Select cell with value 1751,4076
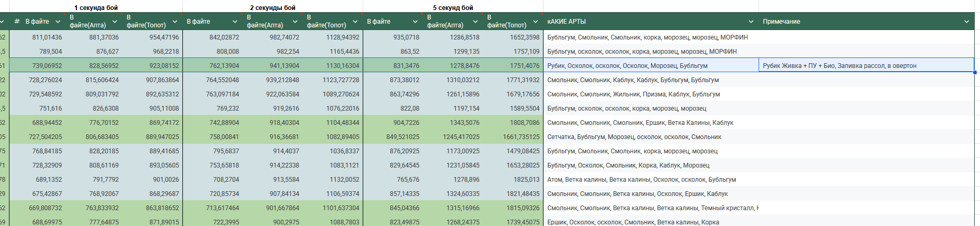The width and height of the screenshot is (980, 226). pos(513,66)
